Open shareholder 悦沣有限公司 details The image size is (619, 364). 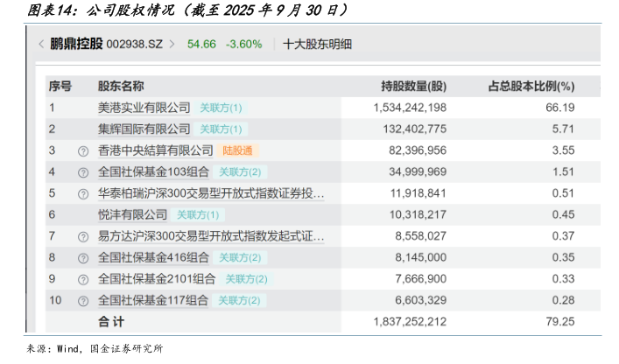click(132, 214)
